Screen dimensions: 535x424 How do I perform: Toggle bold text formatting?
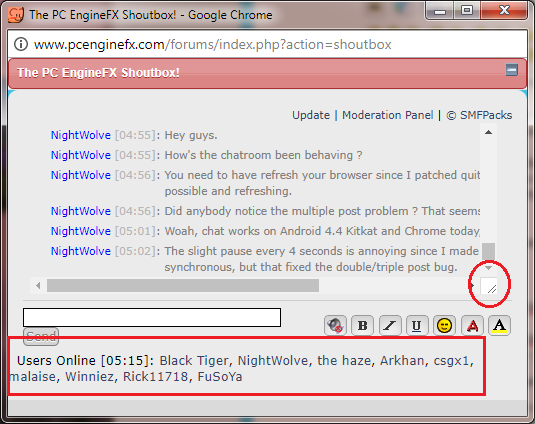coord(362,325)
